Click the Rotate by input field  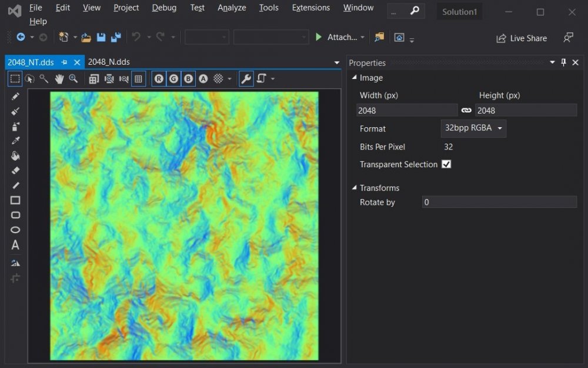pos(499,202)
